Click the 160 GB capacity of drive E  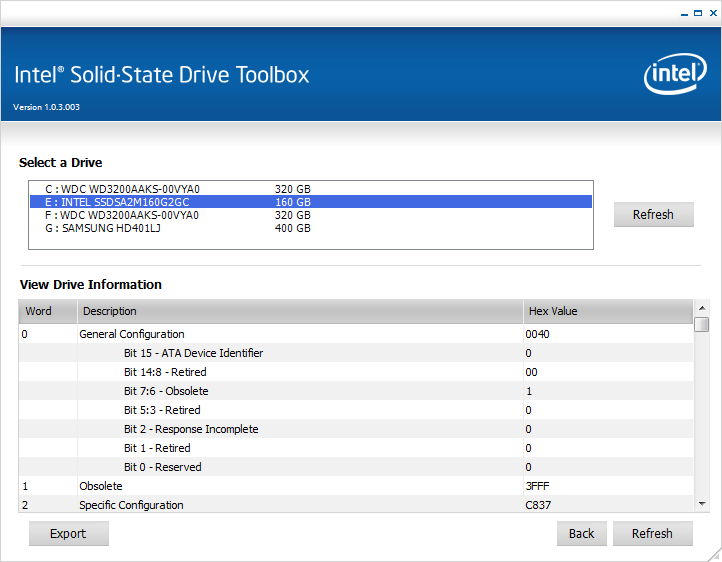tap(293, 202)
